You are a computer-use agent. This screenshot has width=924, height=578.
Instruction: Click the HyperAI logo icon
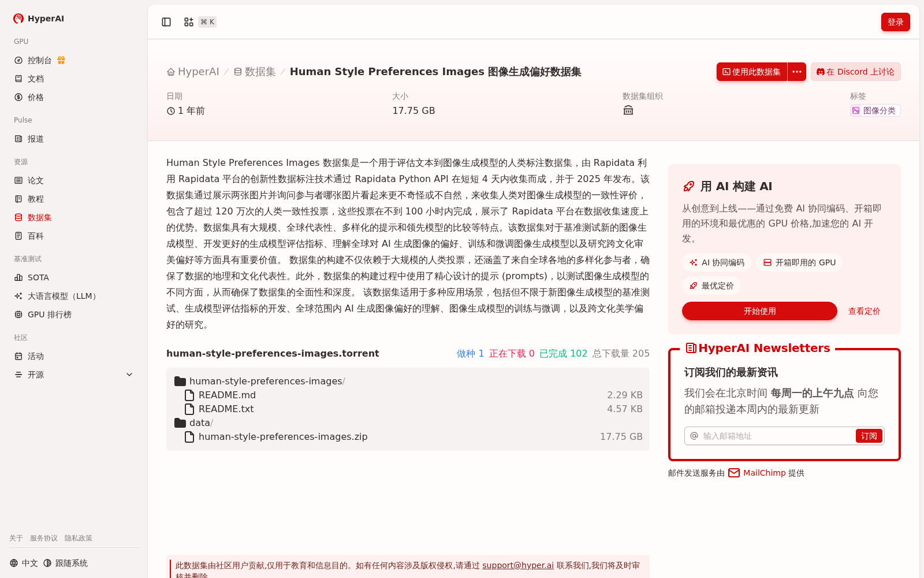(x=18, y=18)
